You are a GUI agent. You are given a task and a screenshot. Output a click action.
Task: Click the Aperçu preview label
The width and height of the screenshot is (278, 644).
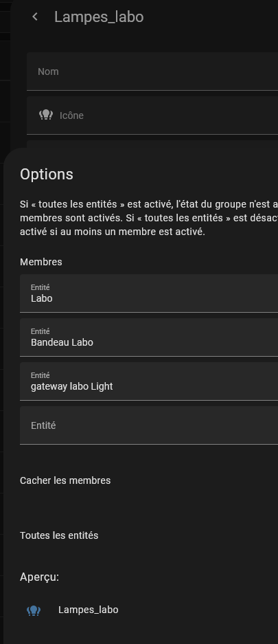39,577
